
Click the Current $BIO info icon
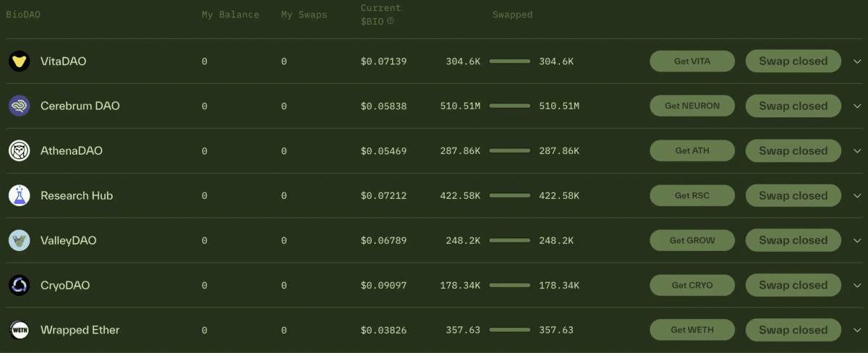391,21
